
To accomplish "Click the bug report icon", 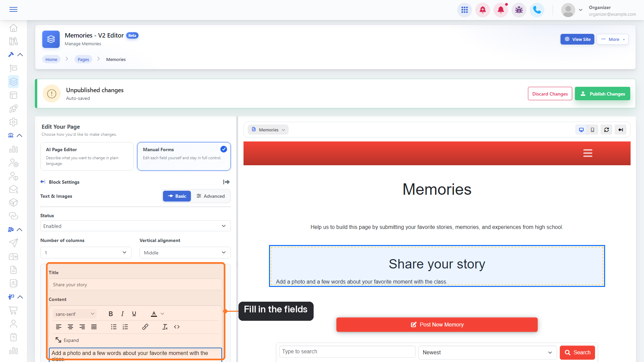I will (519, 10).
